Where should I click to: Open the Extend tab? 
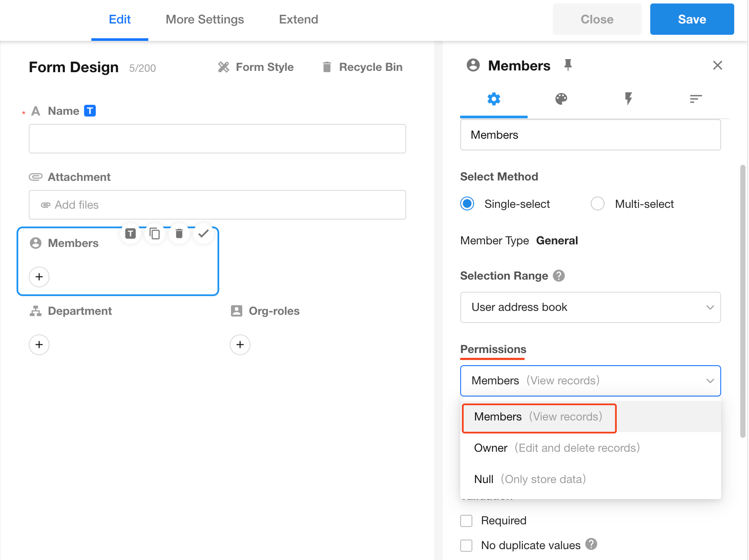click(298, 20)
